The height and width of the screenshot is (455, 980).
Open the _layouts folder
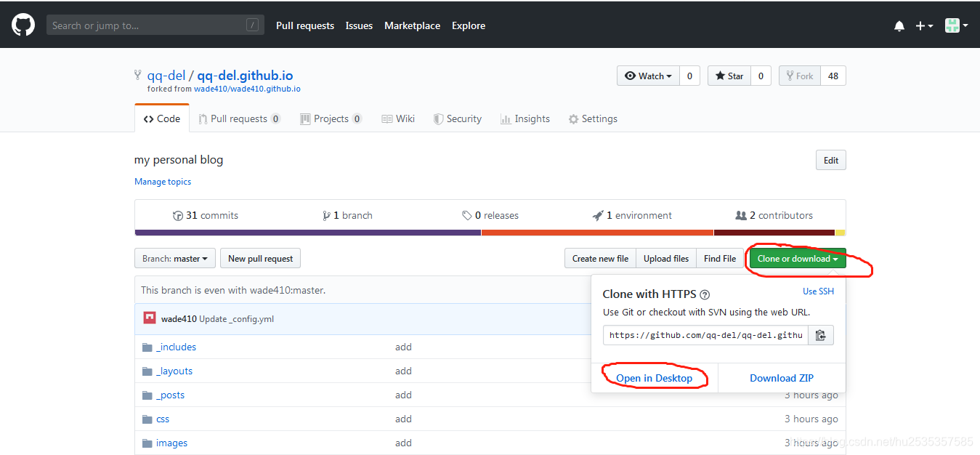[x=174, y=371]
